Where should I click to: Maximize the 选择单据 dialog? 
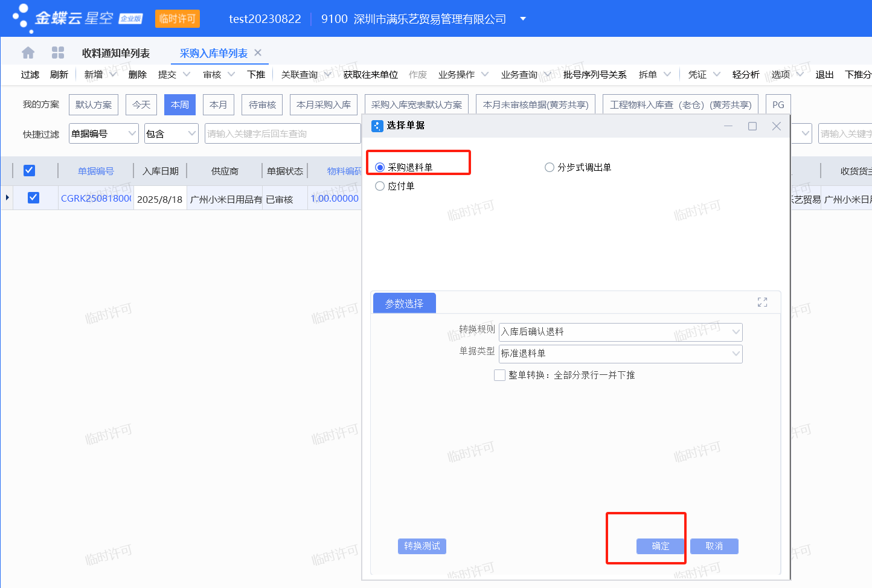752,126
